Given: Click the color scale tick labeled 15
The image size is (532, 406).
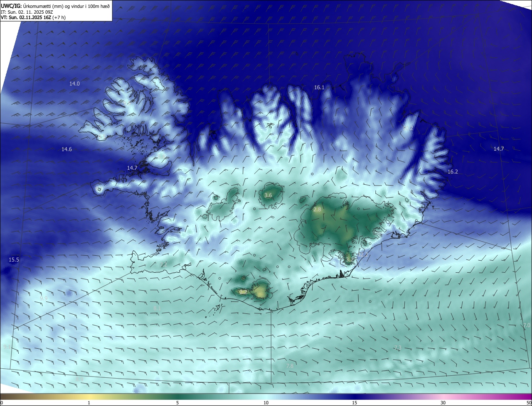Looking at the screenshot, I should [355, 403].
